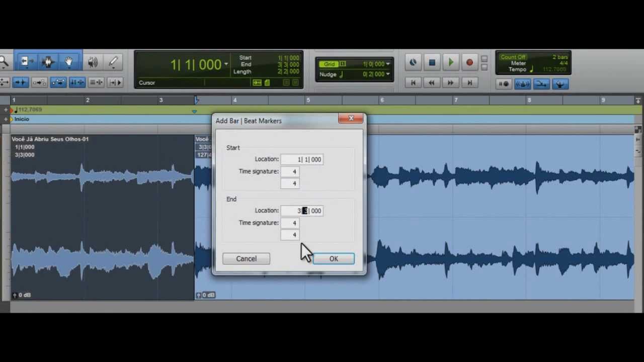Click the green clipboard indicator in counter

[x=267, y=83]
